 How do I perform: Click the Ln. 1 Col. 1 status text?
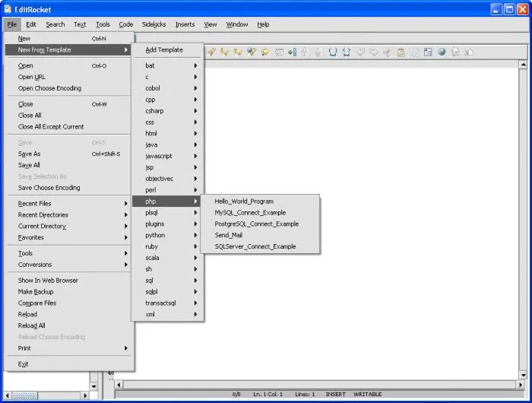(268, 394)
